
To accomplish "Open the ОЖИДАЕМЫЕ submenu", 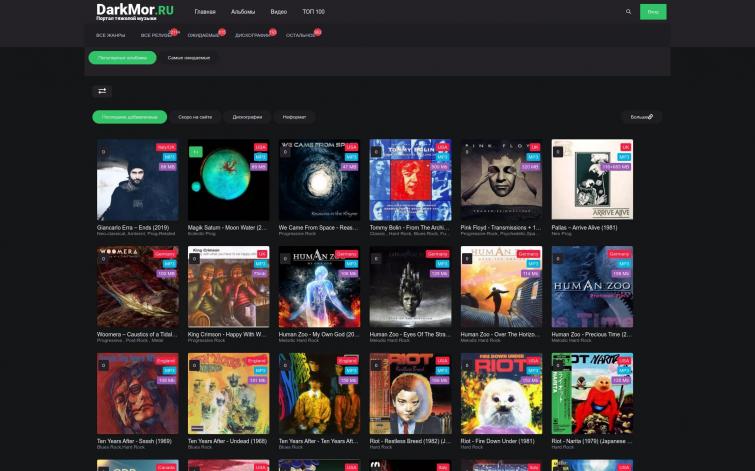I will 203,36.
